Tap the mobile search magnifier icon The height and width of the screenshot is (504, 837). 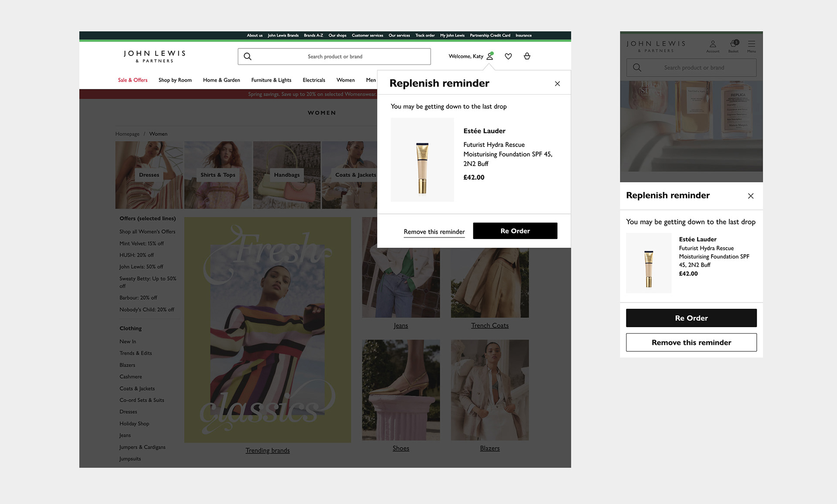click(637, 68)
